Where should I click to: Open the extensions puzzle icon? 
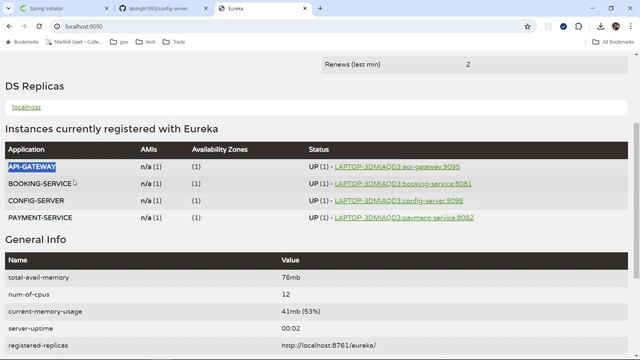(x=578, y=27)
